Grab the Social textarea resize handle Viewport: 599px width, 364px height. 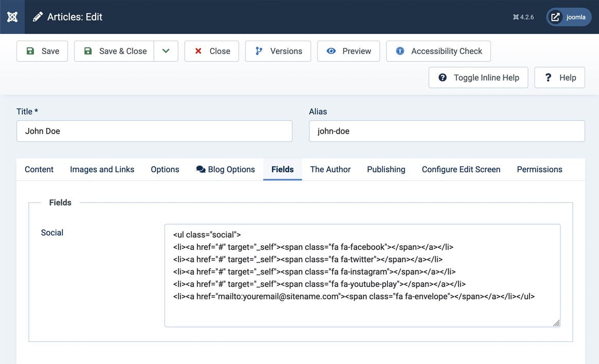(556, 323)
